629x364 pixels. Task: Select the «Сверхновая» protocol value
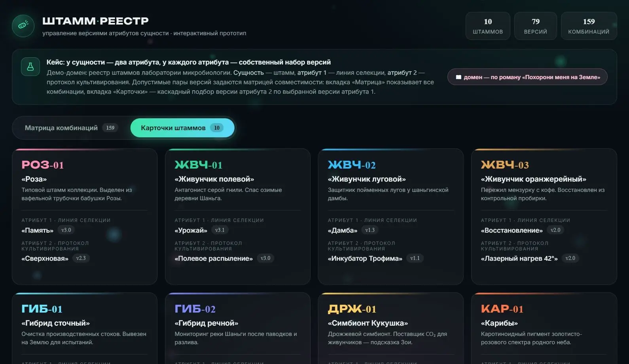click(45, 258)
